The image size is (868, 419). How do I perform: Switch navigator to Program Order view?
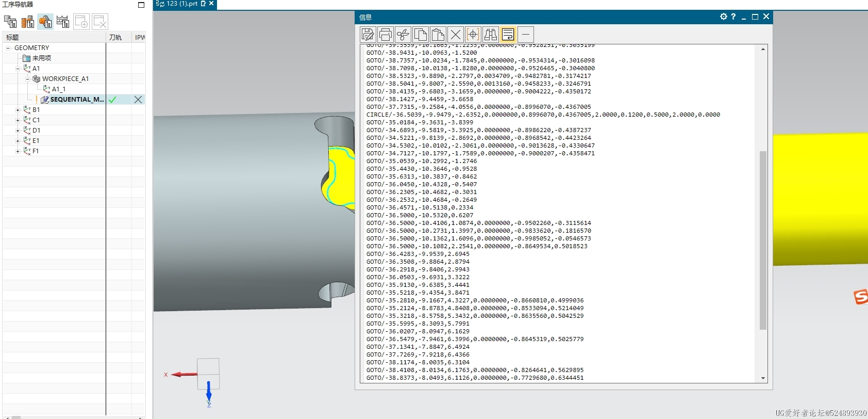point(10,22)
